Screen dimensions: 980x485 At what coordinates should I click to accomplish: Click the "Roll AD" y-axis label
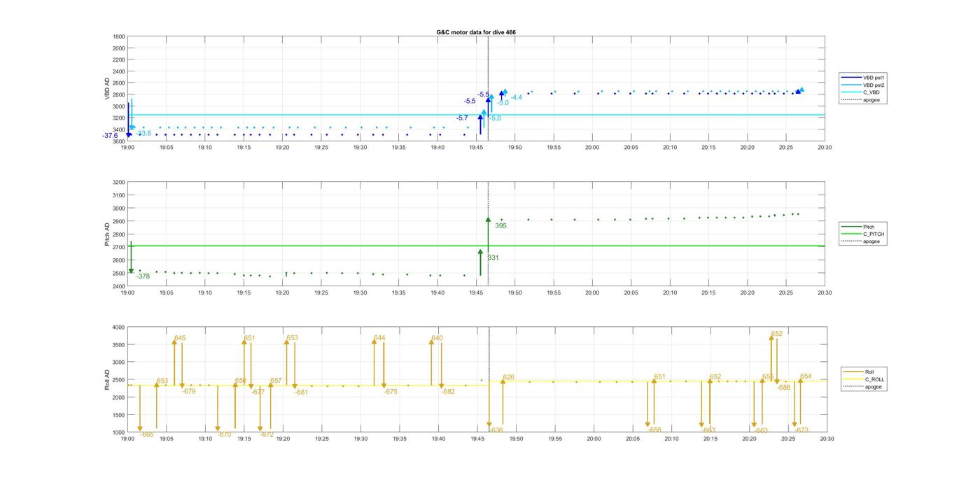(108, 379)
